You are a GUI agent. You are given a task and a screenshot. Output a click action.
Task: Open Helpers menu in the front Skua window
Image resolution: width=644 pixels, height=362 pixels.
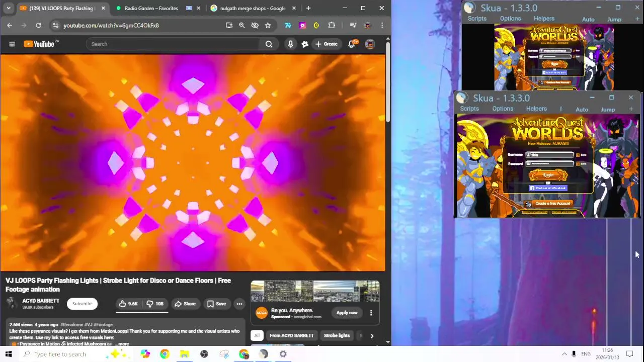pyautogui.click(x=536, y=109)
